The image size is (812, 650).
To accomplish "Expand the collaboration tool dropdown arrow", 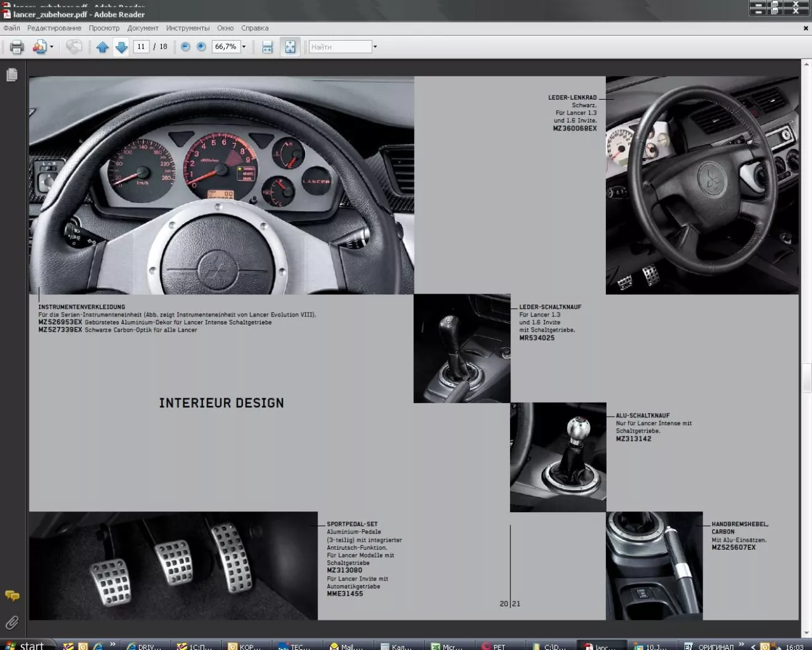I will [x=52, y=47].
